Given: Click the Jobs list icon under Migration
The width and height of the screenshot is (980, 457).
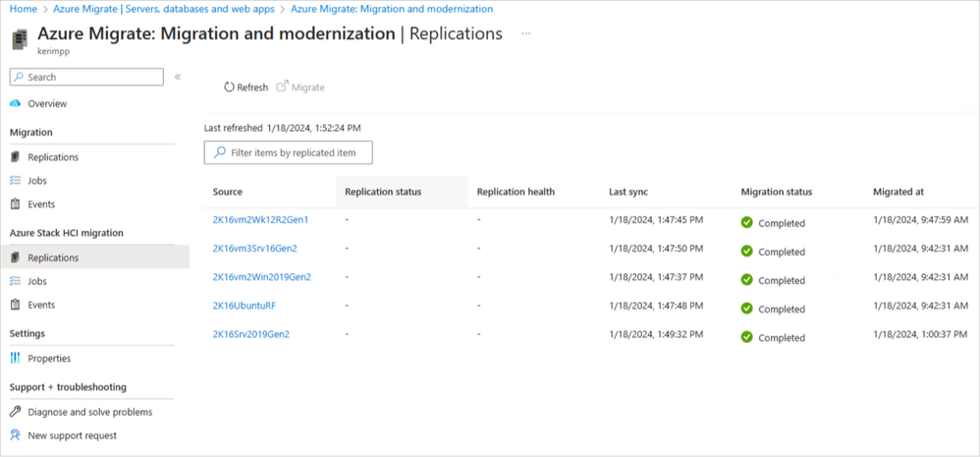Looking at the screenshot, I should (x=16, y=181).
